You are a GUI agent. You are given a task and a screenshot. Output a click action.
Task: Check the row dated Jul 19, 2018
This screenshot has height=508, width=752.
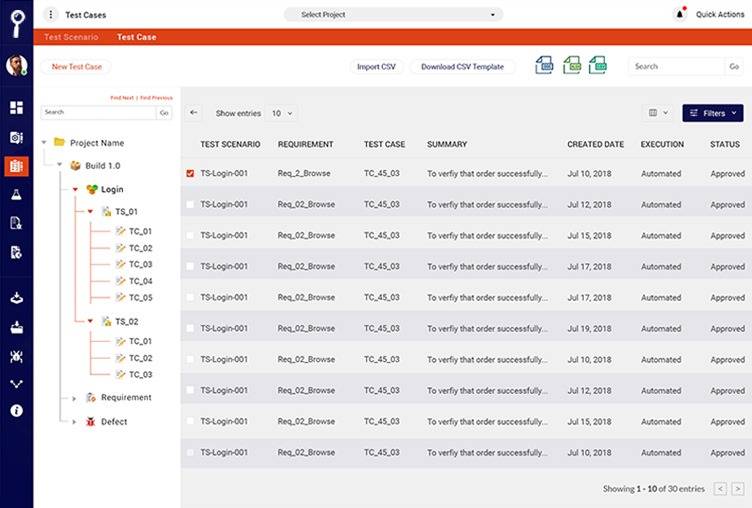pos(190,329)
